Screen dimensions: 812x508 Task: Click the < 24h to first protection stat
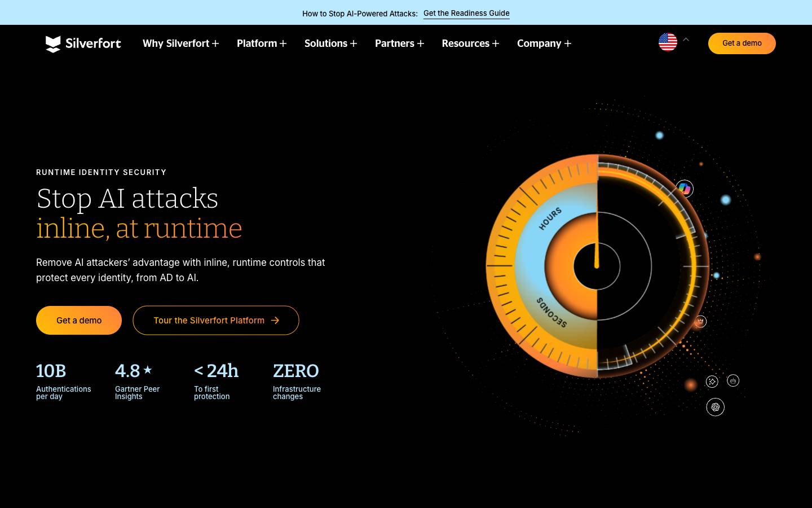(x=216, y=382)
